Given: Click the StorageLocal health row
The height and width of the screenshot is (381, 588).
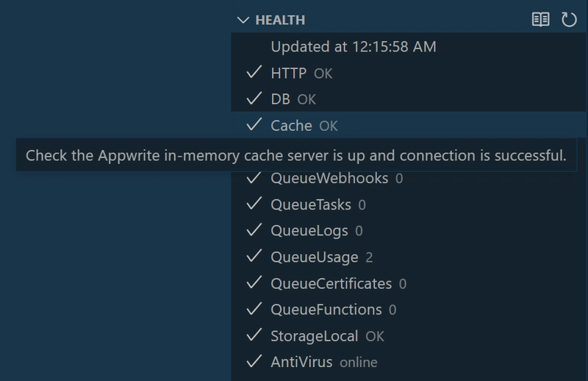Looking at the screenshot, I should click(x=315, y=336).
